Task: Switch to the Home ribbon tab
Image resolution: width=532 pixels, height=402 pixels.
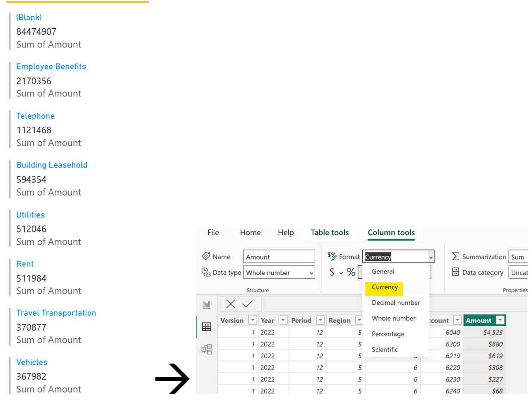Action: [250, 232]
